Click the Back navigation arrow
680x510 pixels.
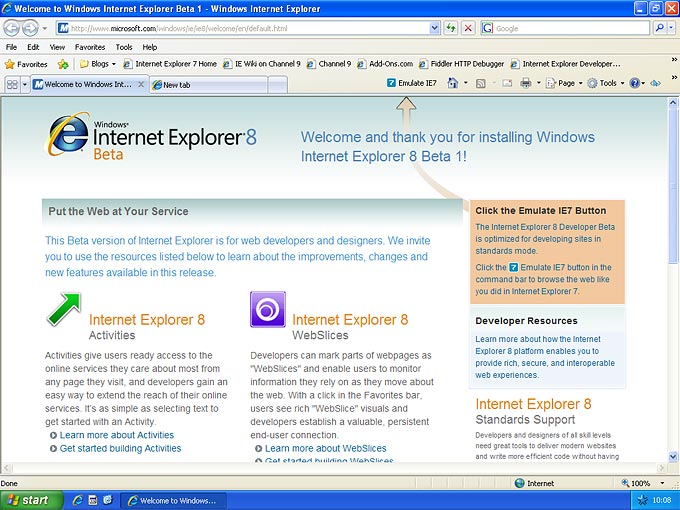point(12,29)
